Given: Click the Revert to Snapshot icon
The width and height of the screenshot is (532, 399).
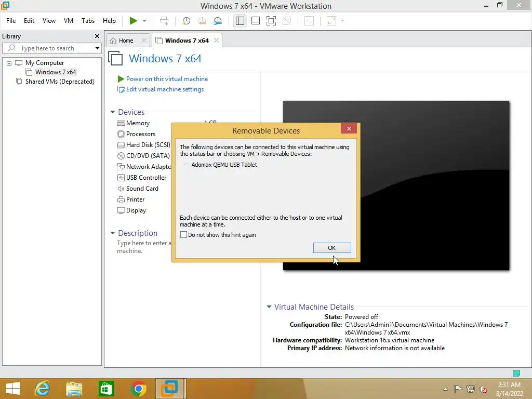Looking at the screenshot, I should coord(202,21).
